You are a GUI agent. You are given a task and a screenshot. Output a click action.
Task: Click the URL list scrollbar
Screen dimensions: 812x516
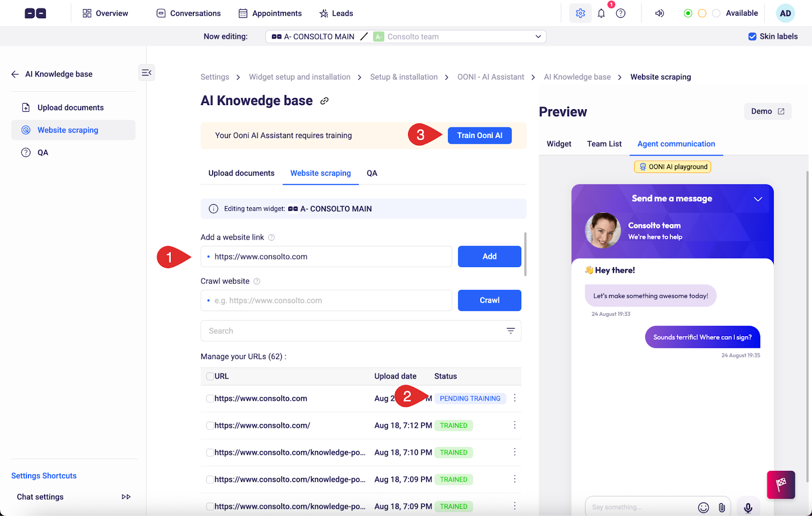pos(525,254)
